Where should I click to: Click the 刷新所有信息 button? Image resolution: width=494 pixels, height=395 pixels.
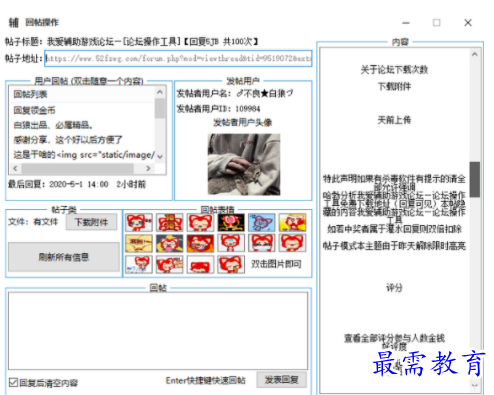[64, 257]
